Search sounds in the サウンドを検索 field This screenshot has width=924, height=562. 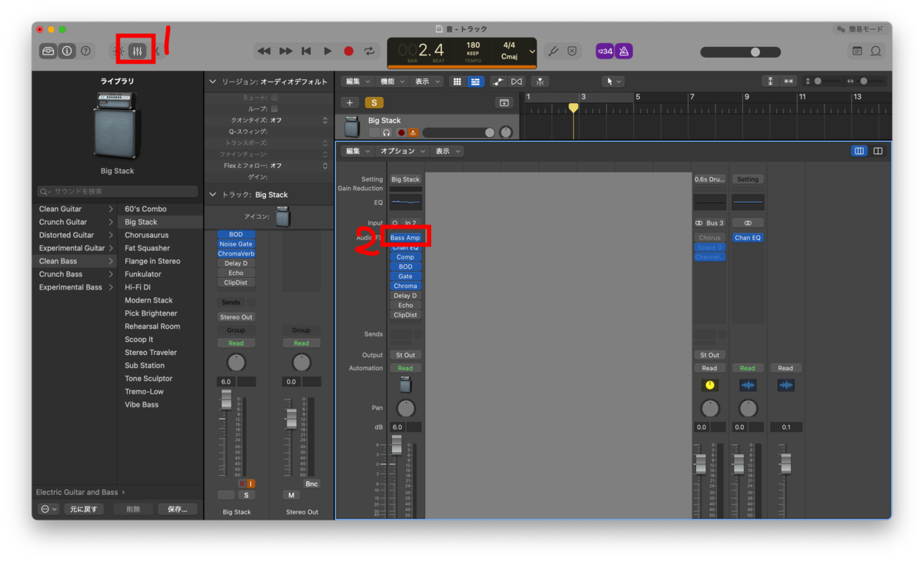[117, 191]
